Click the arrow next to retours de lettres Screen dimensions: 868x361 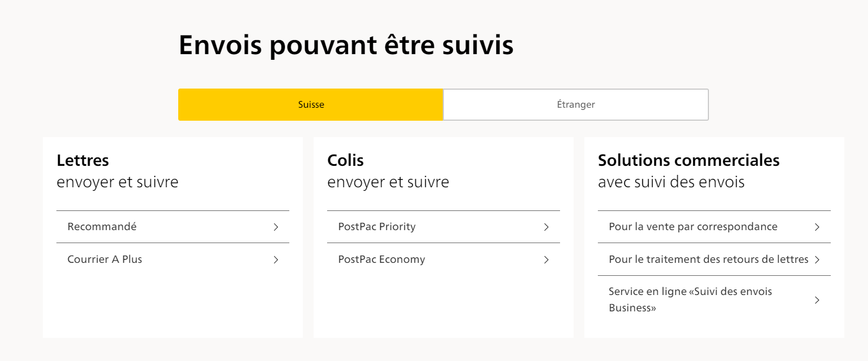pyautogui.click(x=817, y=259)
